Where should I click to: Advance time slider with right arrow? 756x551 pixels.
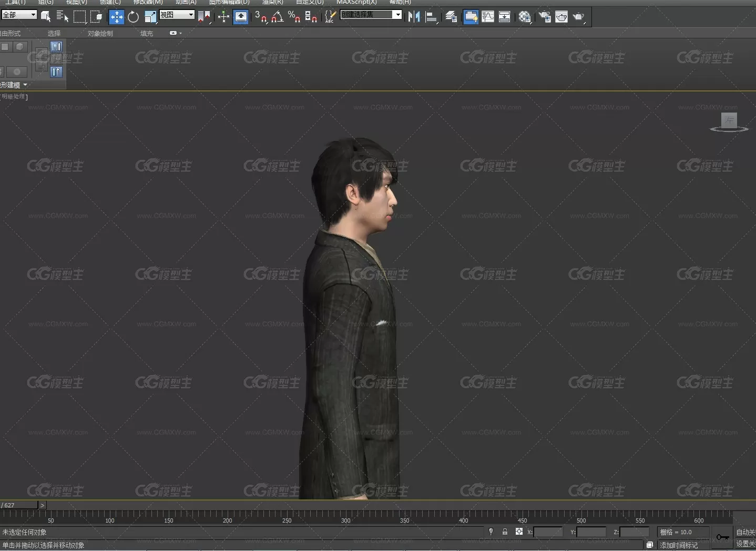[43, 505]
